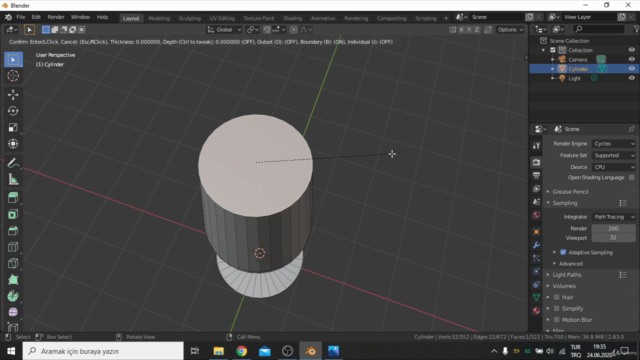
Task: Select the Knife tool
Action: coord(13,263)
